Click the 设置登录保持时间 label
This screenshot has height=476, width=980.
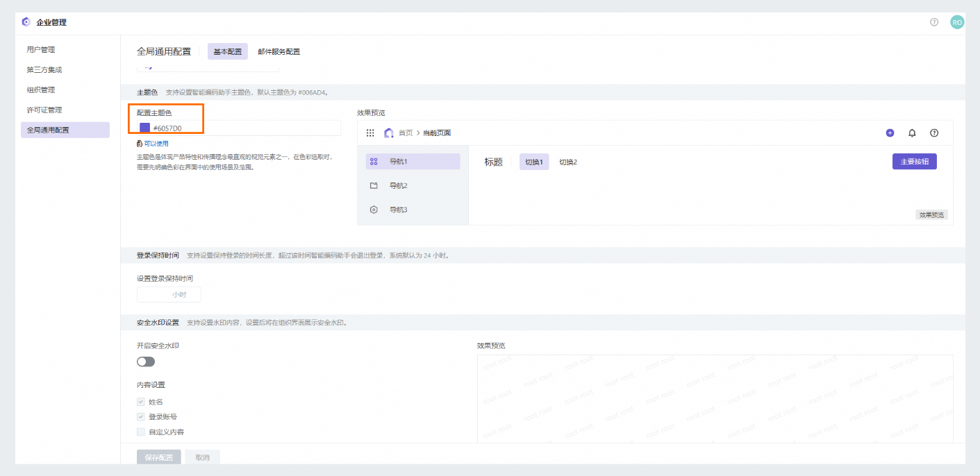[x=165, y=278]
